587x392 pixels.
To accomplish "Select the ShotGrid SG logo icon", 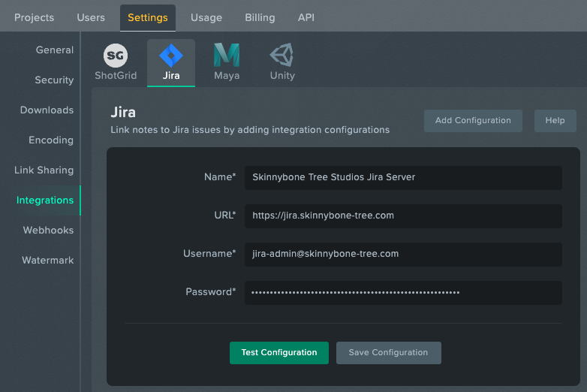I will pos(116,56).
